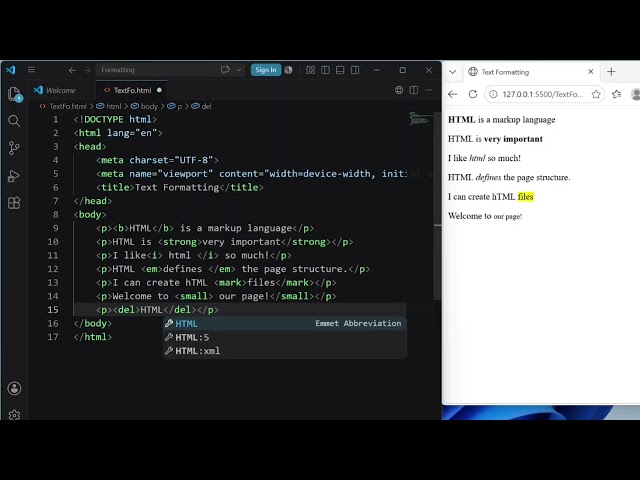640x480 pixels.
Task: Click the VS Code logo in the title bar
Action: [x=11, y=70]
